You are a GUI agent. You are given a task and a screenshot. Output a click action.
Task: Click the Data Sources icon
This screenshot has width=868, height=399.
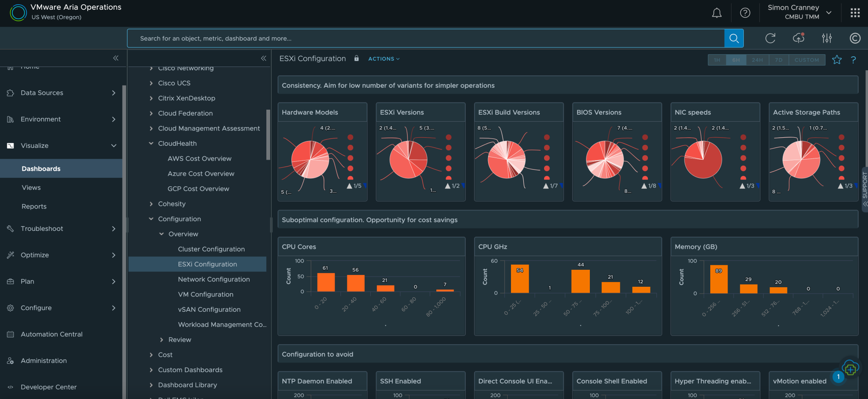pos(11,93)
